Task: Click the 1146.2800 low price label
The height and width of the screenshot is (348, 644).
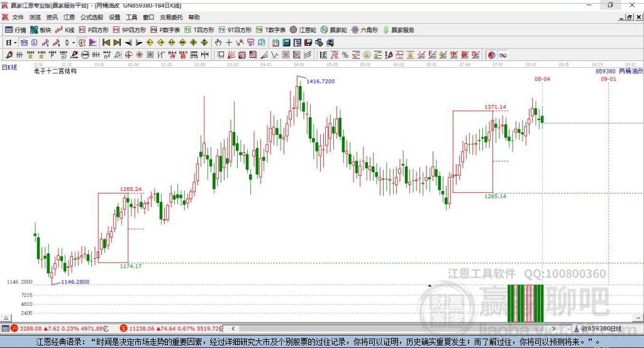Action: coord(75,282)
